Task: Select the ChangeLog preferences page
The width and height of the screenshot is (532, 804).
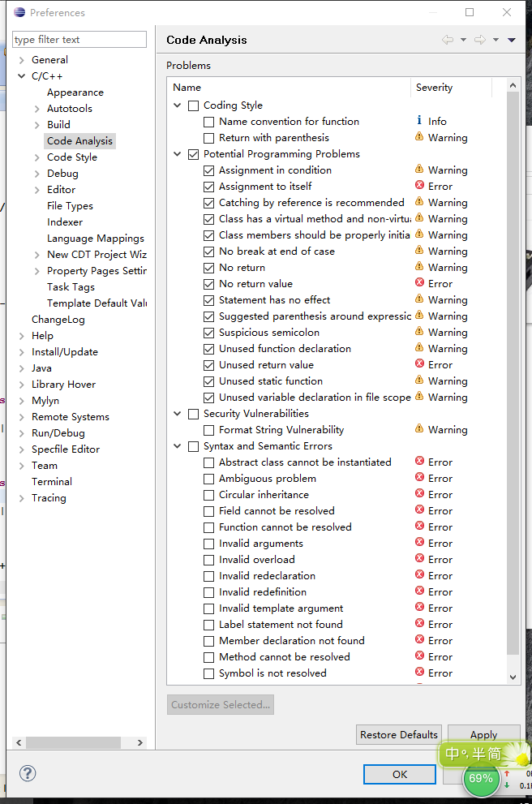Action: 58,320
